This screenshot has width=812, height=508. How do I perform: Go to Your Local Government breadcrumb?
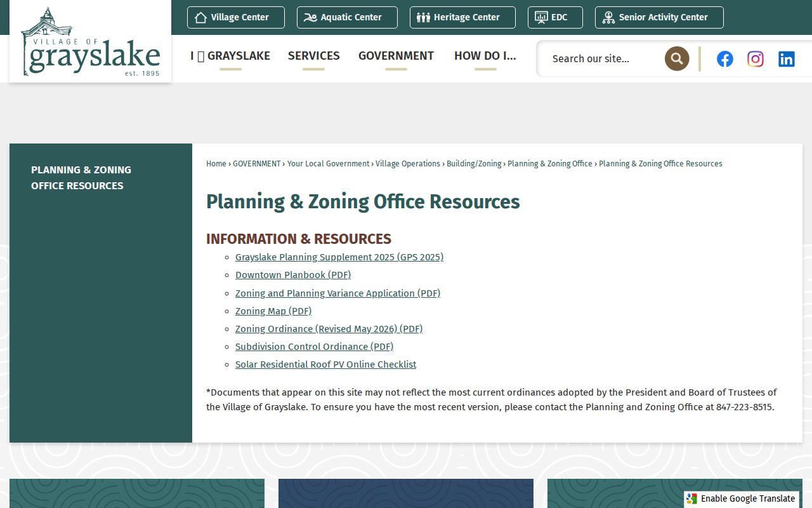point(329,164)
